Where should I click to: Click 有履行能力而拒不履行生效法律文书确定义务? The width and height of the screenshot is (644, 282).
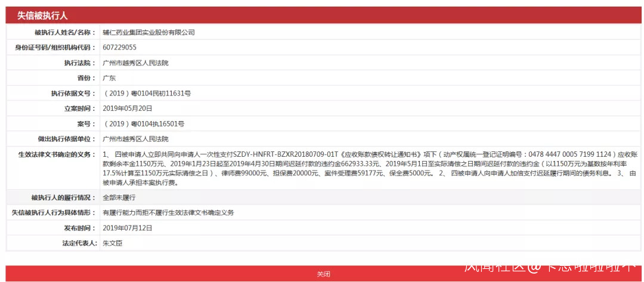168,213
